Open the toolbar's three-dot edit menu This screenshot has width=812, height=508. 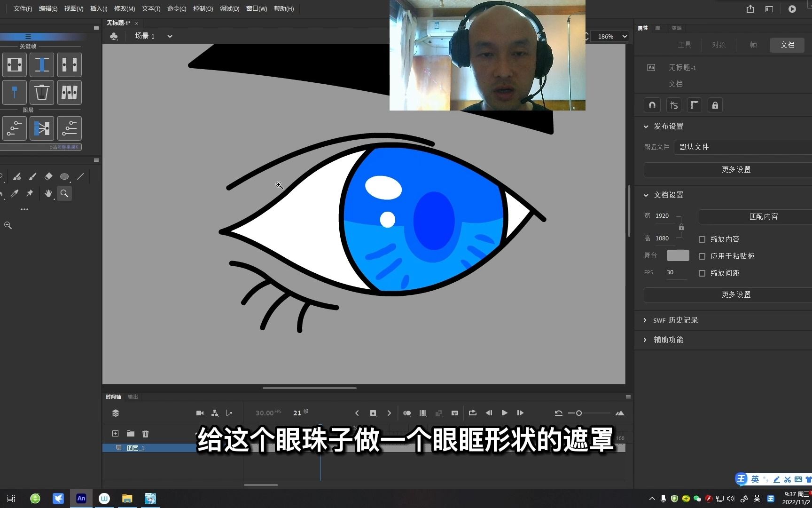(24, 209)
